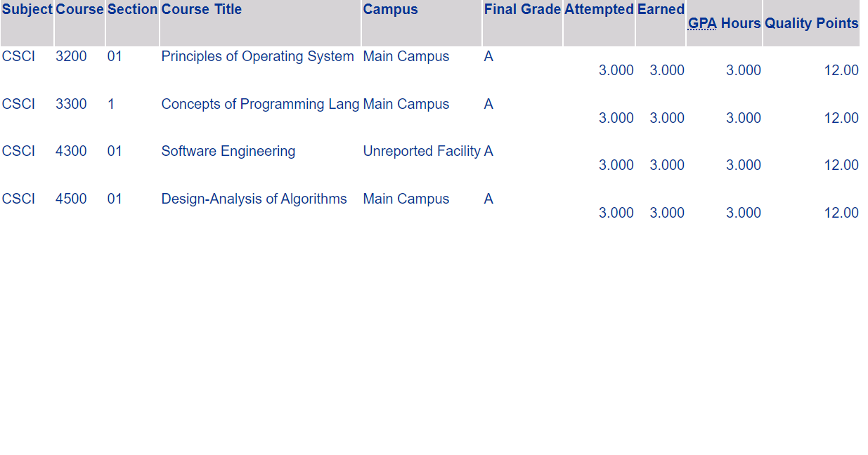This screenshot has height=455, width=868.
Task: Click the Section column header
Action: click(133, 10)
